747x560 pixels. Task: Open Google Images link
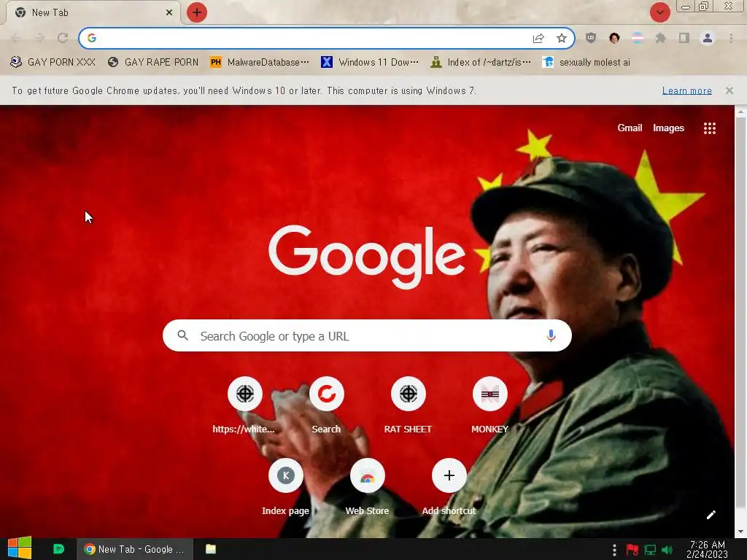click(x=668, y=128)
